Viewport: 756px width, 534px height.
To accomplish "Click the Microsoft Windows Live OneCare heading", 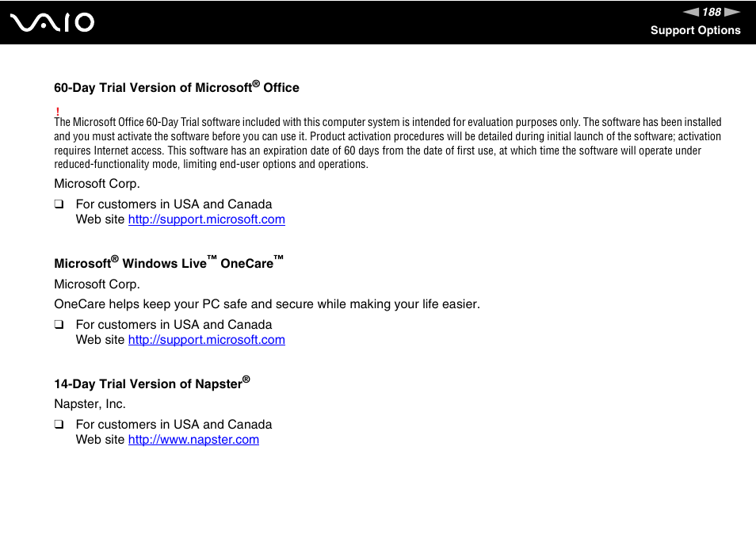I will point(169,262).
